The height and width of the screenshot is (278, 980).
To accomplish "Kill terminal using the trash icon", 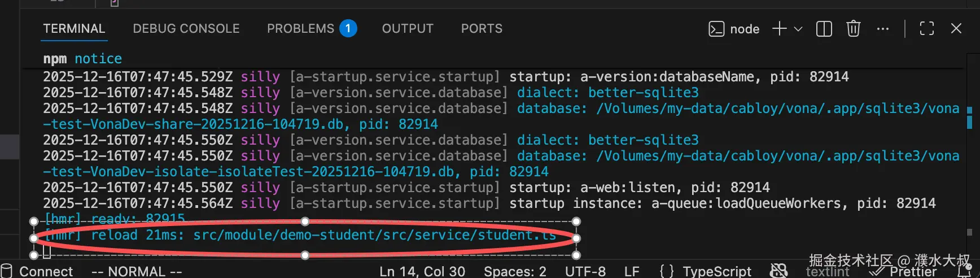I will tap(853, 29).
